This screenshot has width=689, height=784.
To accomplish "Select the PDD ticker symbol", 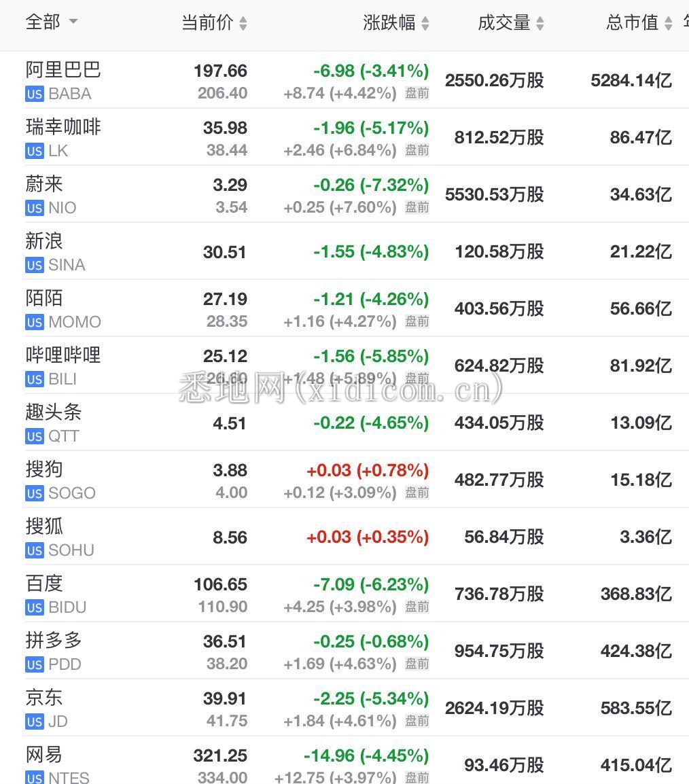I will click(65, 664).
